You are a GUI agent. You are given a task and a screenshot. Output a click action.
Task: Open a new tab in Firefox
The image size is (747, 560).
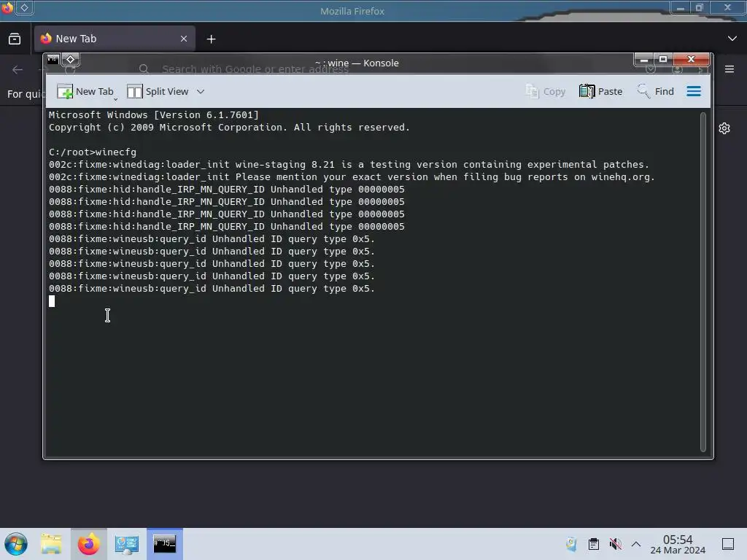coord(211,39)
